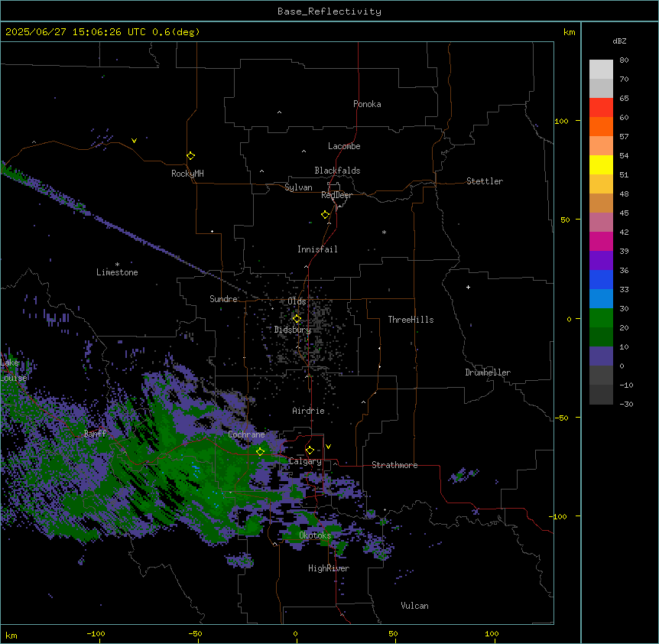Click the RockyMH label
659x644 pixels.
click(x=187, y=174)
